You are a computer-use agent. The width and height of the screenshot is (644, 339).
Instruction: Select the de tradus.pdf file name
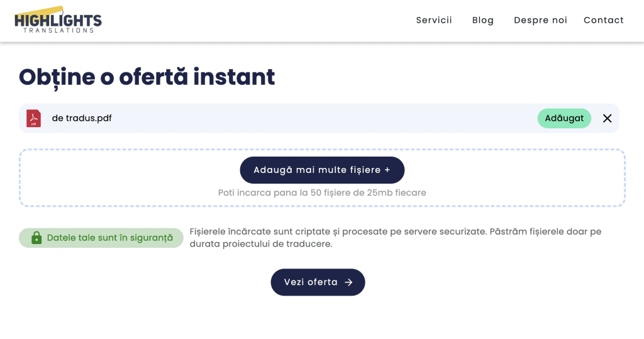click(82, 118)
